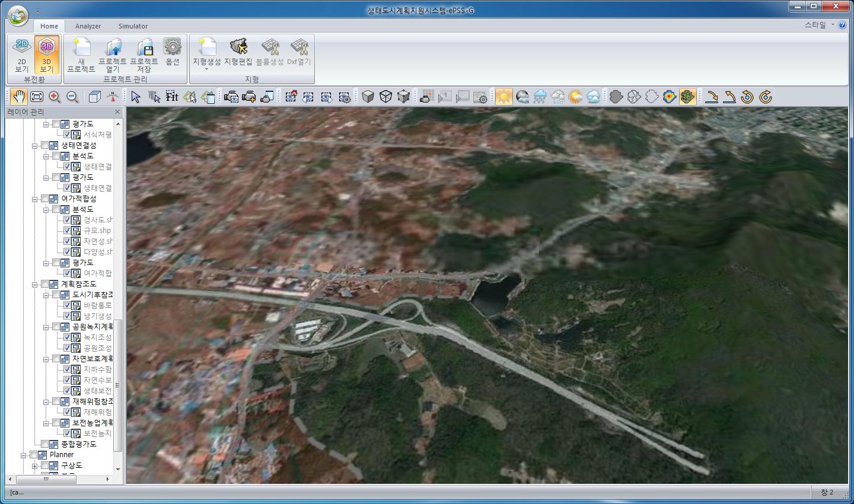Toggle the green vegetation terrain icon
This screenshot has height=504, width=854.
click(x=687, y=97)
